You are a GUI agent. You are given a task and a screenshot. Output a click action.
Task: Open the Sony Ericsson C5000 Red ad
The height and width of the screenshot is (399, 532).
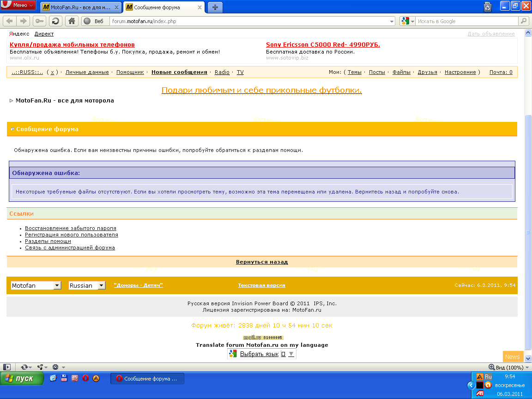pyautogui.click(x=323, y=44)
